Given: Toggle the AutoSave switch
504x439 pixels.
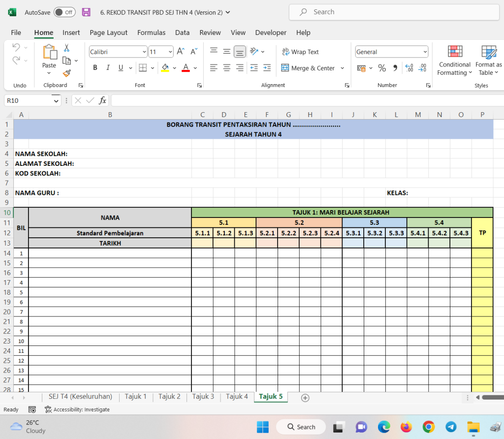Looking at the screenshot, I should [x=64, y=12].
